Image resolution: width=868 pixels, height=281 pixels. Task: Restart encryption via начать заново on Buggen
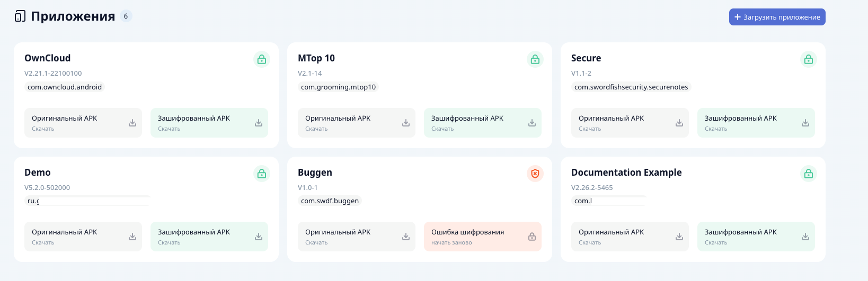pos(451,243)
